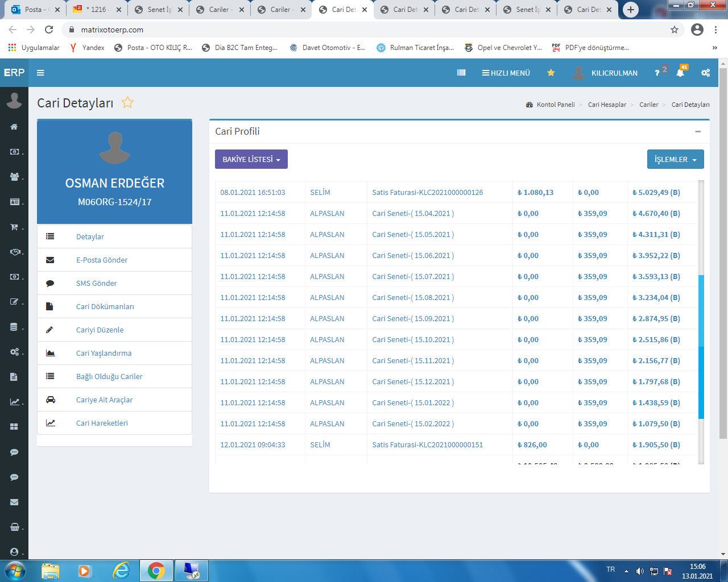
Task: Open the HIZLI MENÜ menu
Action: (x=506, y=73)
